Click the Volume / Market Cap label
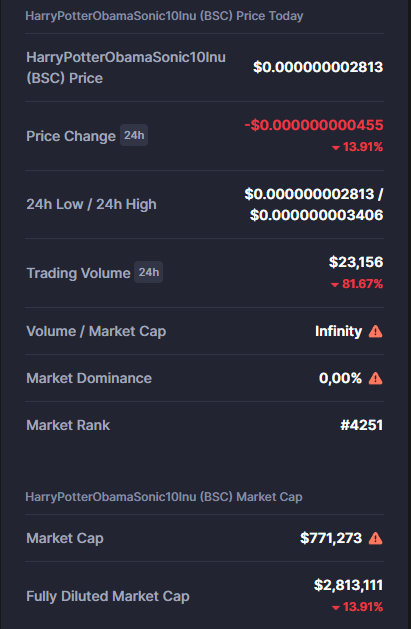Image resolution: width=411 pixels, height=629 pixels. 96,331
